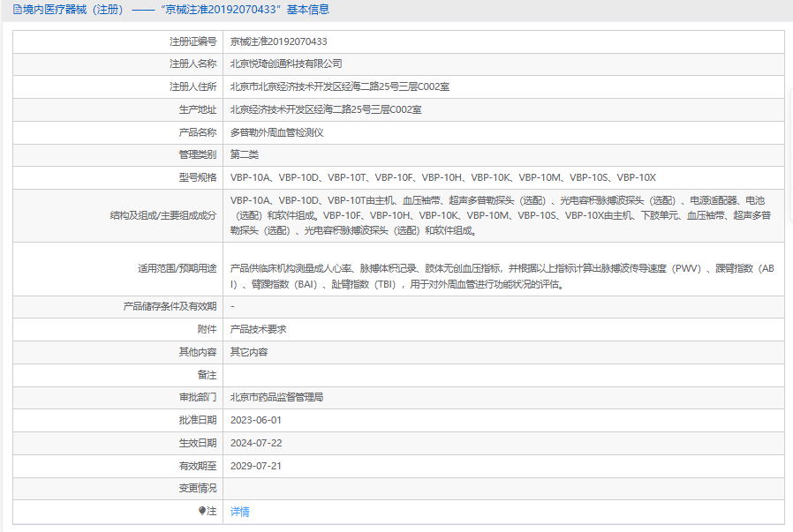The image size is (793, 532).
Task: Click the 产品技术要求 attachment value
Action: tap(258, 329)
